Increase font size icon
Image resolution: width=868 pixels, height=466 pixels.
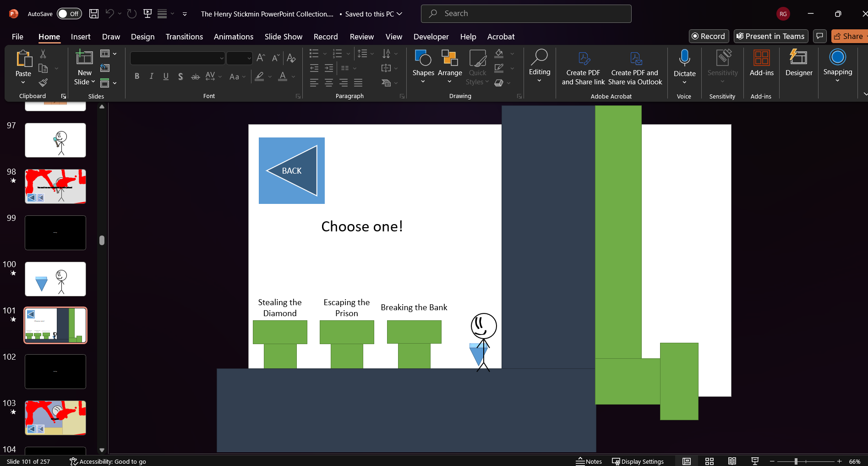pyautogui.click(x=261, y=58)
